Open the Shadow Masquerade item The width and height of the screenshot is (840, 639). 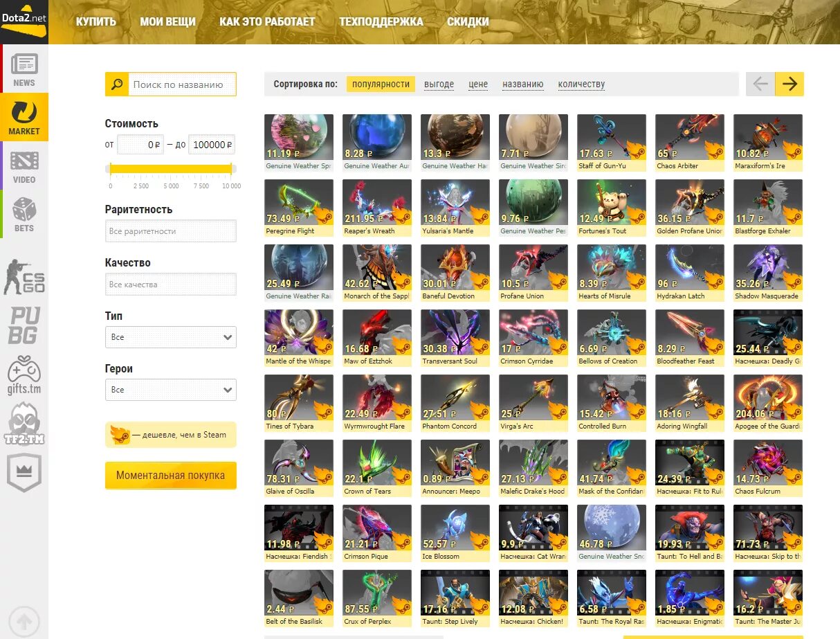click(768, 273)
